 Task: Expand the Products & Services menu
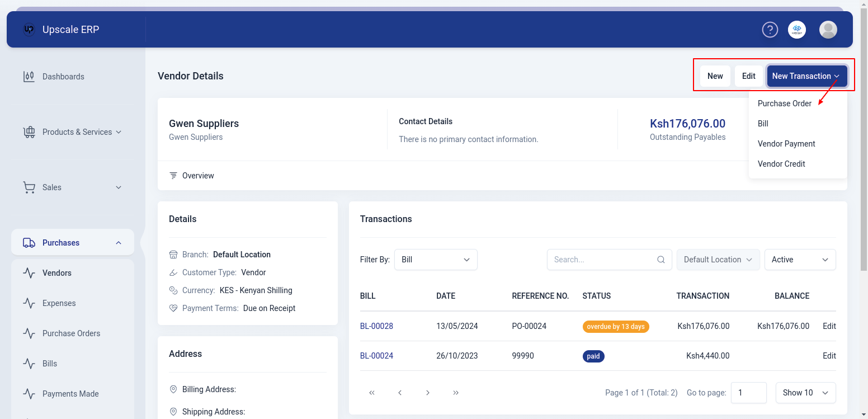coord(118,132)
